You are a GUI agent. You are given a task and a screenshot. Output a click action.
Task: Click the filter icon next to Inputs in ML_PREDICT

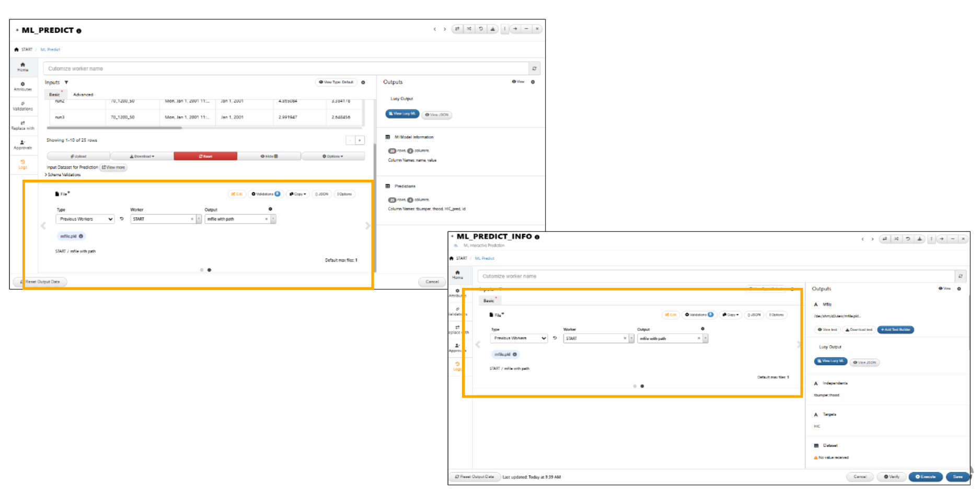(66, 82)
